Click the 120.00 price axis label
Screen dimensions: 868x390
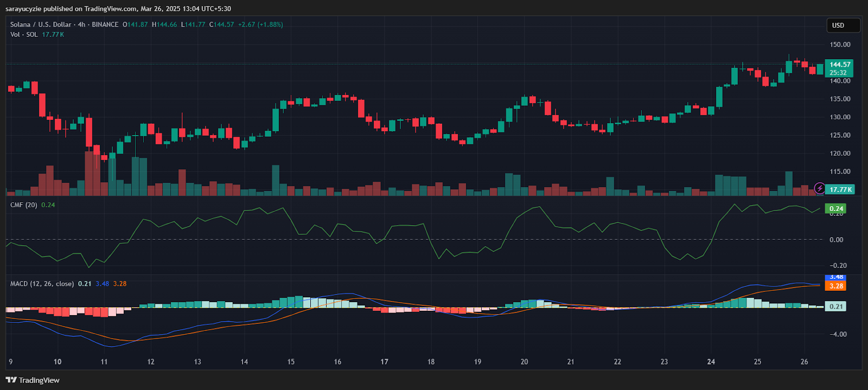tap(840, 154)
